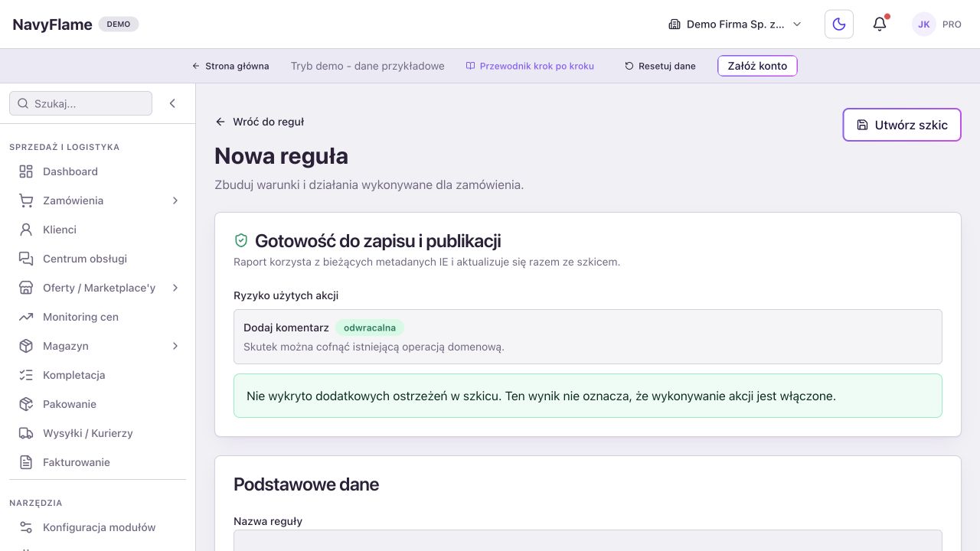Screen dimensions: 980x551
Task: Return via Wróć do reguł link
Action: pyautogui.click(x=260, y=122)
